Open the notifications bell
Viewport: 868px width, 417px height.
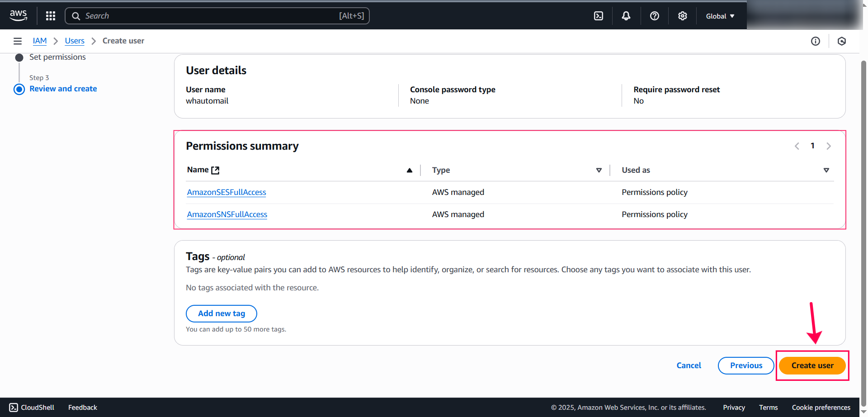(x=626, y=15)
